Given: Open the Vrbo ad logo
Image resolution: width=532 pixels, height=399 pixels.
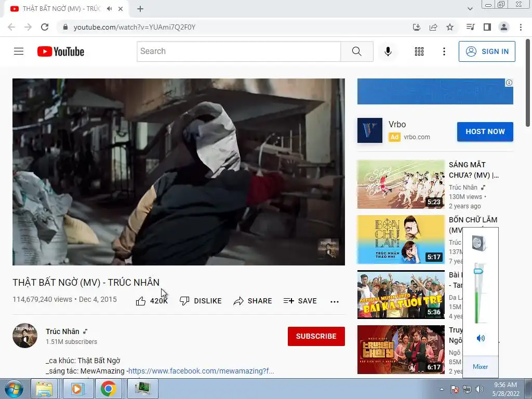Looking at the screenshot, I should point(370,130).
